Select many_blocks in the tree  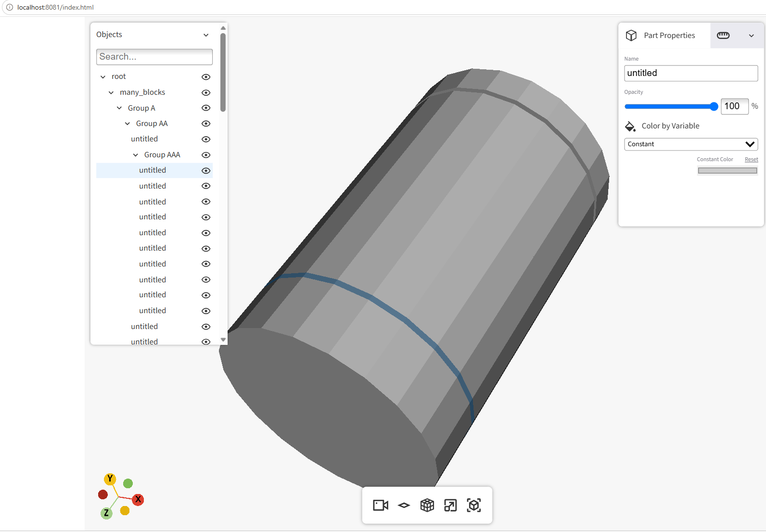click(x=142, y=92)
